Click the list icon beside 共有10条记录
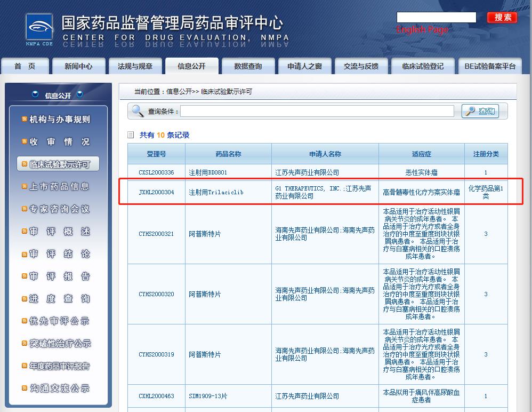Screen dimensions: 532x412 pos(131,135)
